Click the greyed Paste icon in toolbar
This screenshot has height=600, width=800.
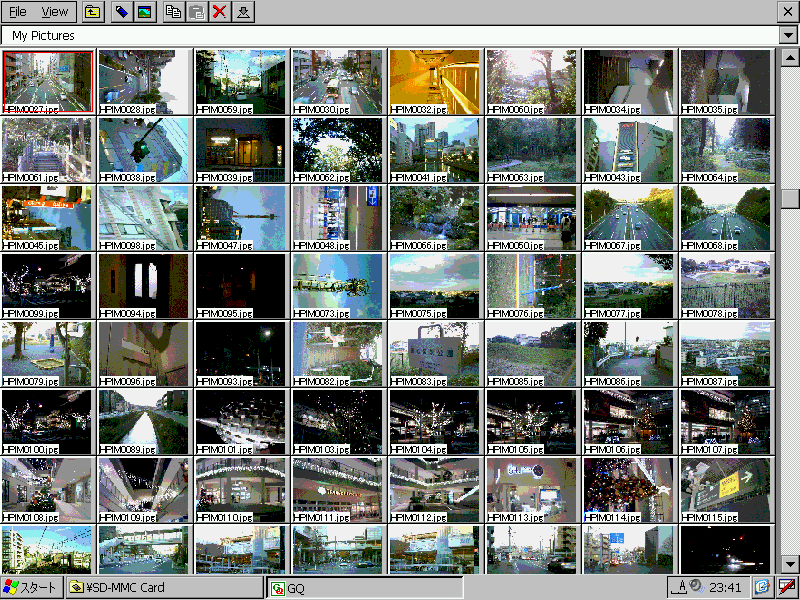coord(197,12)
